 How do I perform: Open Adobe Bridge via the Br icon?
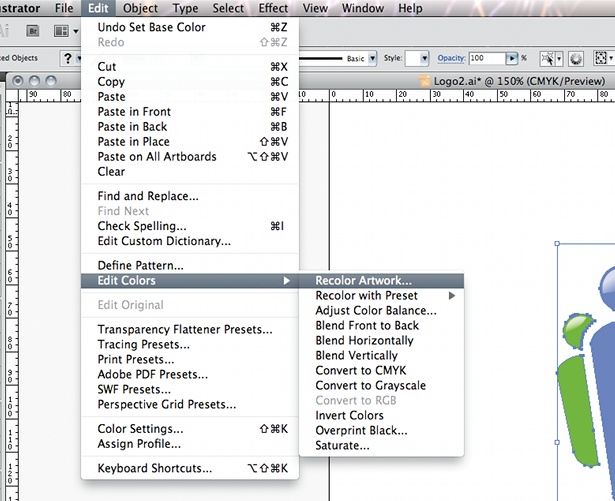point(33,31)
